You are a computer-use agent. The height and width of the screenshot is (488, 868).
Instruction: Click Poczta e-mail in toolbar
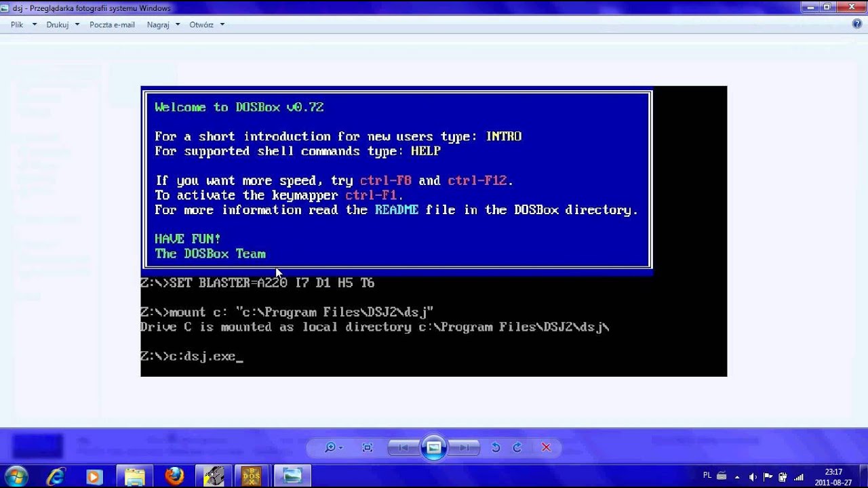112,24
